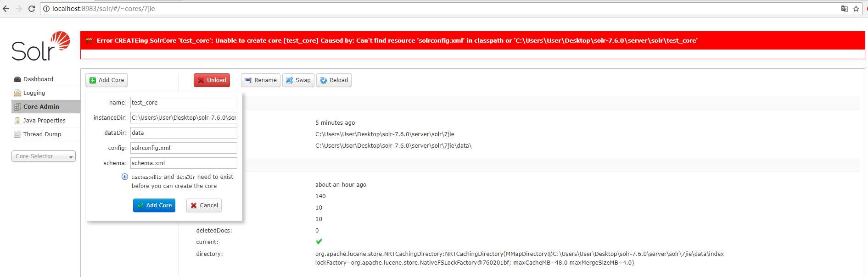The height and width of the screenshot is (277, 868).
Task: Click the Unload cross icon
Action: [201, 80]
